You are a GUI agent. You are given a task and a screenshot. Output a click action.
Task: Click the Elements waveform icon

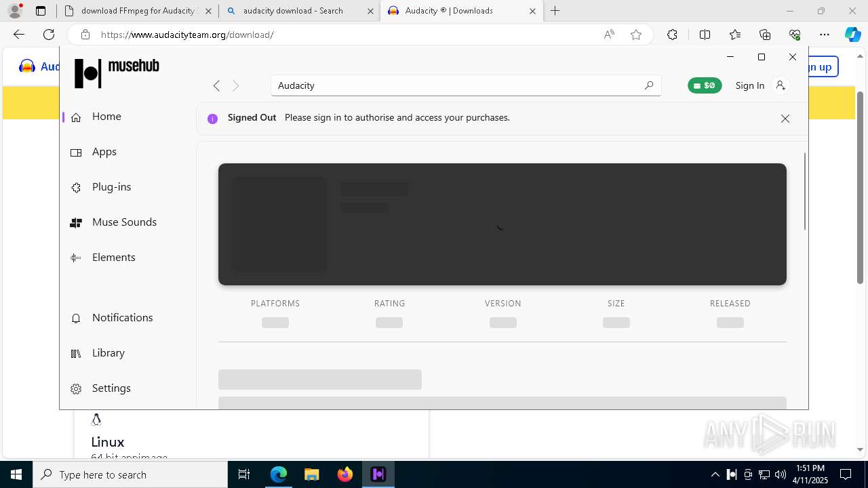76,258
